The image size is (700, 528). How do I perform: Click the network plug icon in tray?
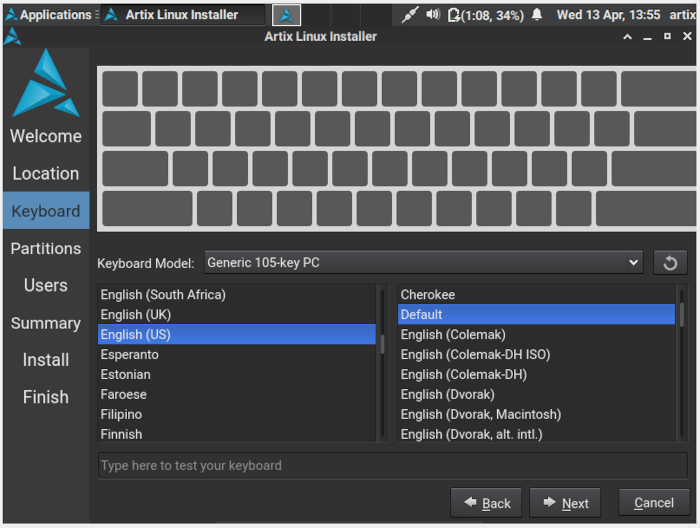(x=409, y=15)
